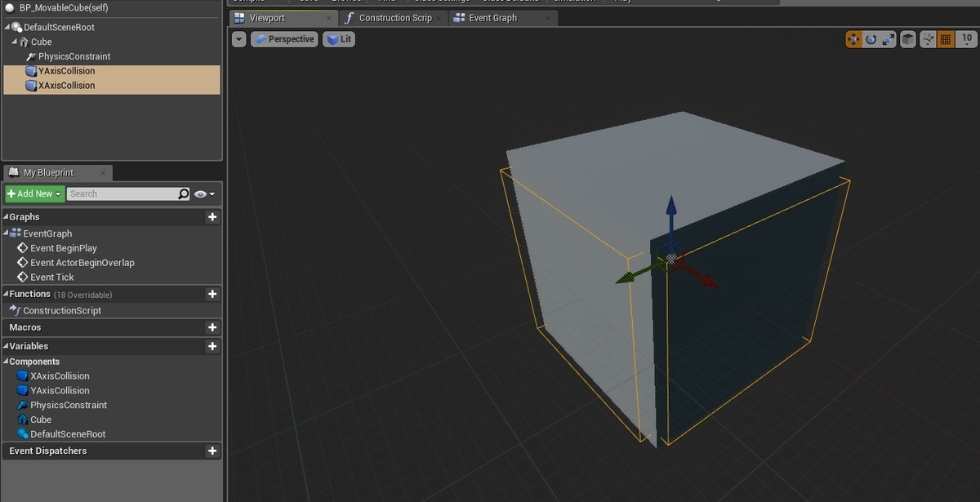This screenshot has height=502, width=980.
Task: Add a new event dispatcher with the plus
Action: (212, 451)
